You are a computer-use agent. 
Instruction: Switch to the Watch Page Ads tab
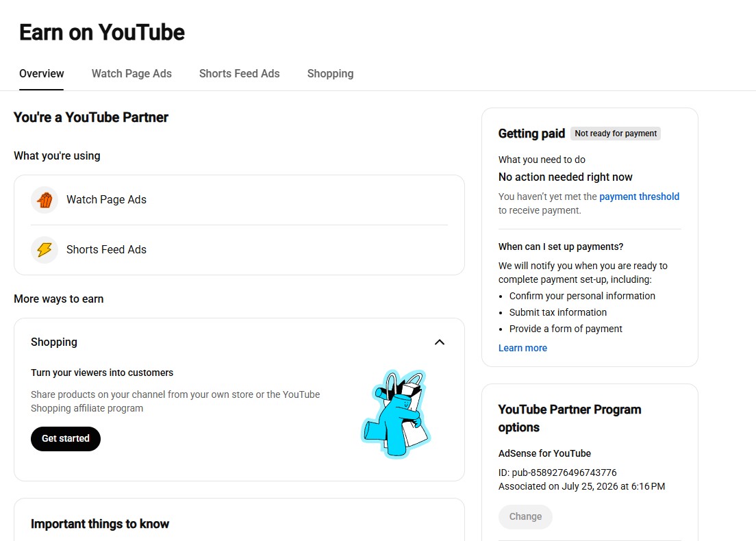coord(131,74)
